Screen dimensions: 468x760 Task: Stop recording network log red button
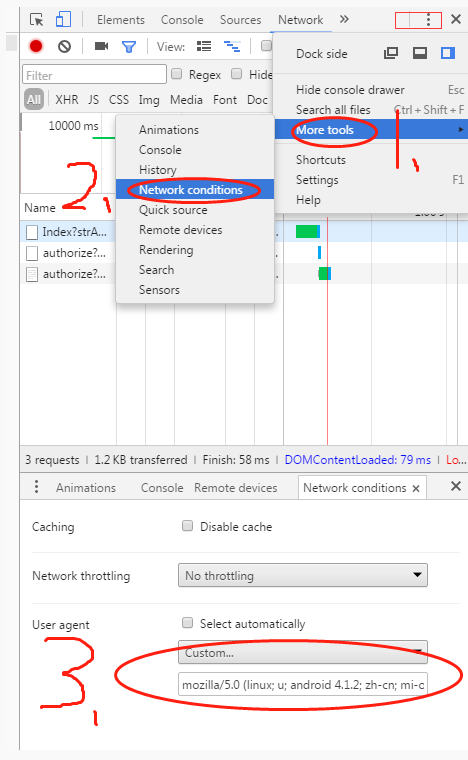(36, 46)
